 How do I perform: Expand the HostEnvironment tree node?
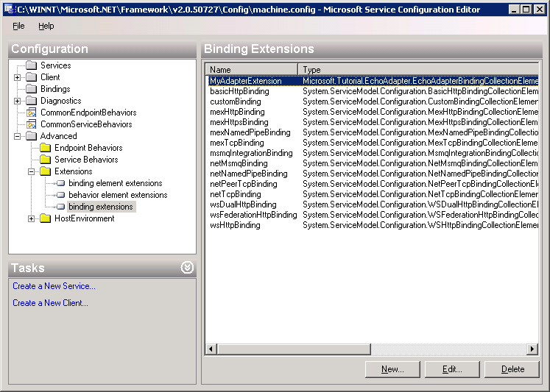[x=31, y=218]
